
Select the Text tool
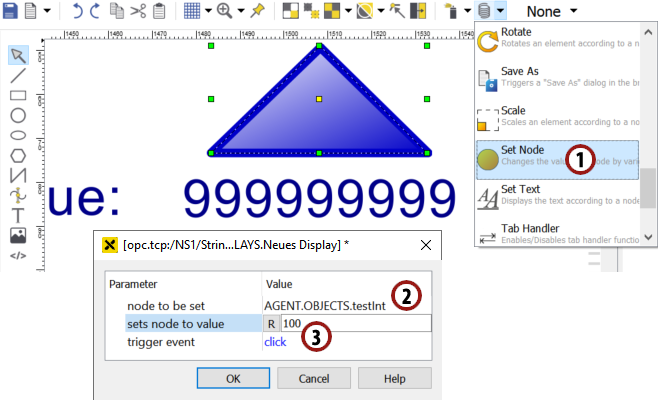[18, 215]
